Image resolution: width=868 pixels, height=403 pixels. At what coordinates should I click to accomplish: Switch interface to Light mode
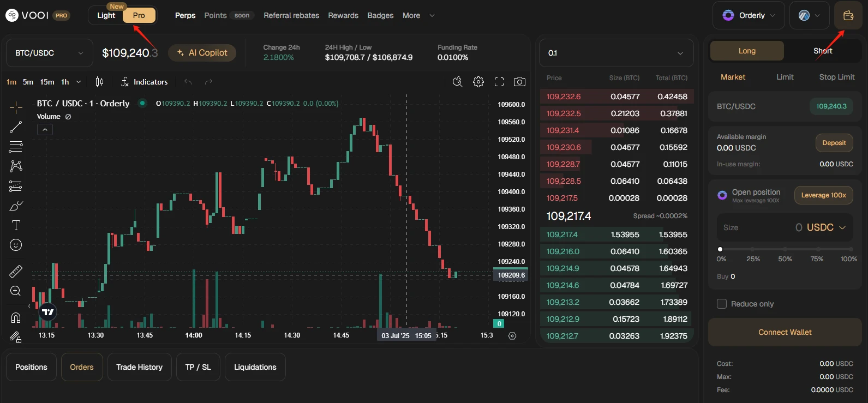[x=106, y=15]
